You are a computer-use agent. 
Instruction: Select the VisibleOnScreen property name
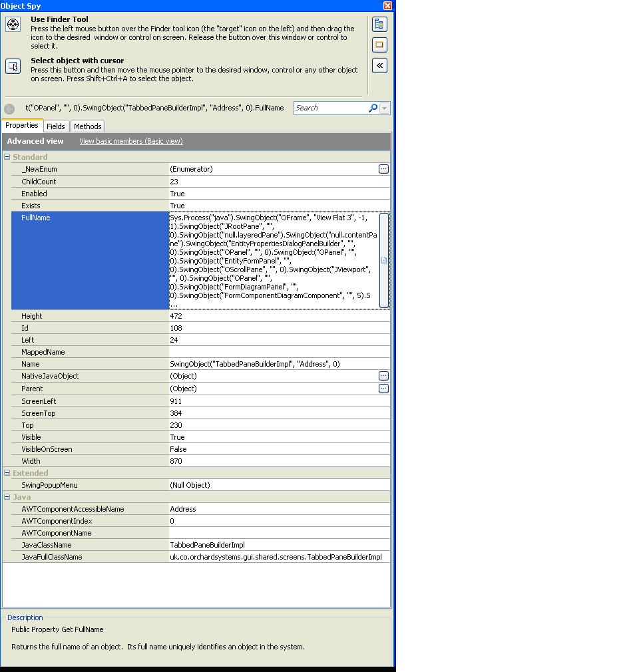coord(47,449)
